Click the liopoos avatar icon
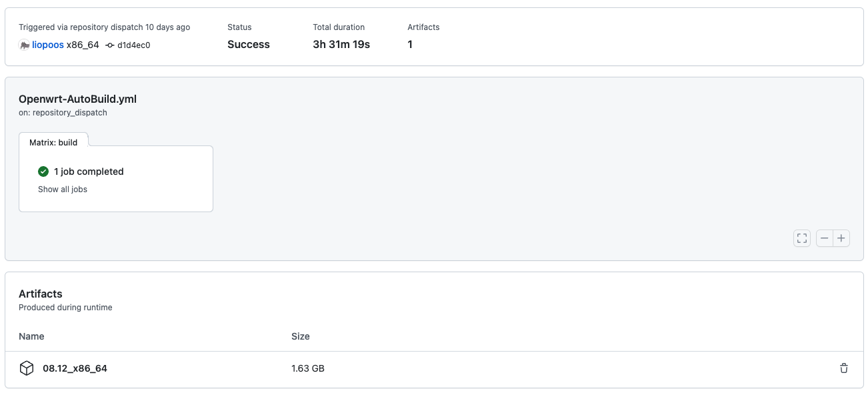The image size is (868, 393). click(x=23, y=45)
